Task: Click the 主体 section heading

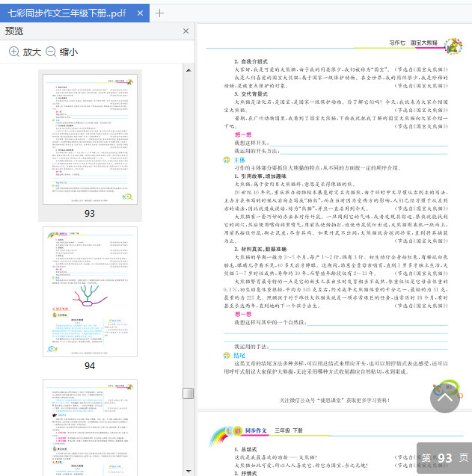Action: click(239, 160)
